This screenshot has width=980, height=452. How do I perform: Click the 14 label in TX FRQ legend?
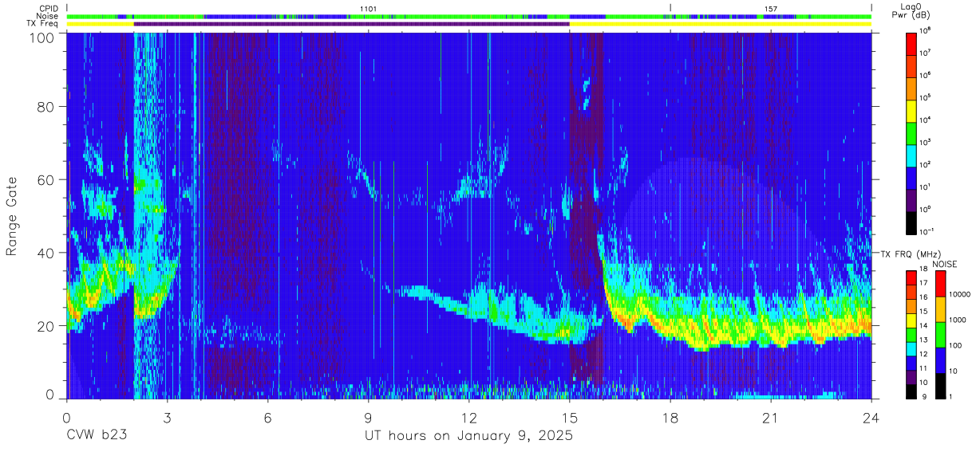(x=923, y=326)
